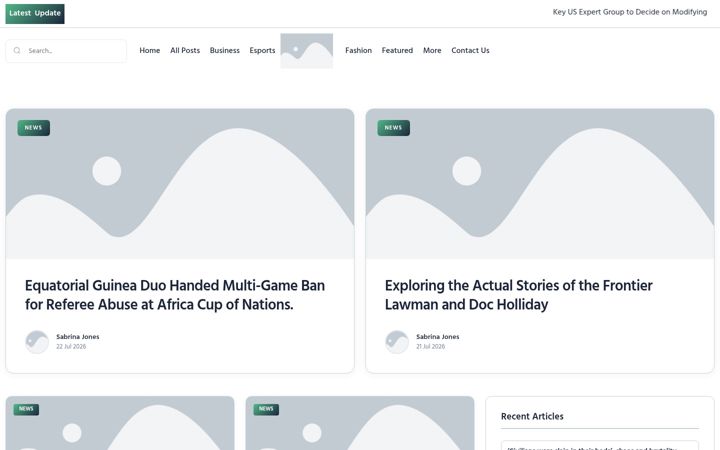
Task: Open the Home menu item
Action: coord(150,51)
